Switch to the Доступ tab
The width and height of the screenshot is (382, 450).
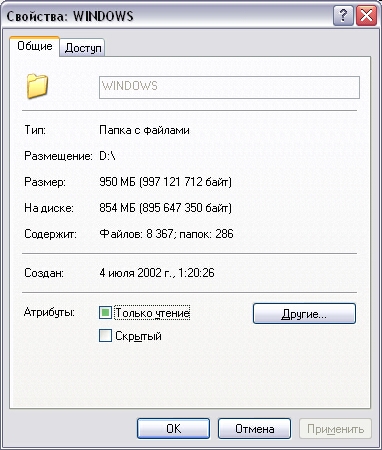pyautogui.click(x=83, y=48)
